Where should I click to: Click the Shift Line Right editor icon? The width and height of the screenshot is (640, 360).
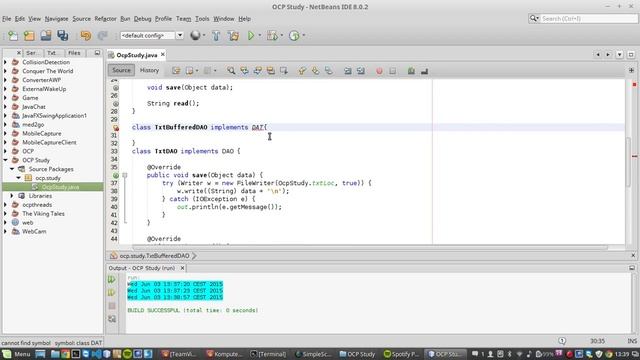tap(361, 71)
